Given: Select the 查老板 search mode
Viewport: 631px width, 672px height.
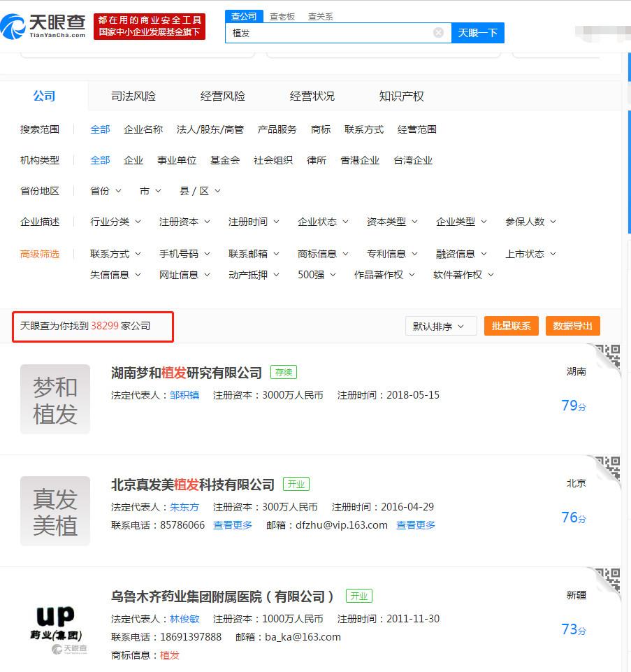Looking at the screenshot, I should [282, 16].
